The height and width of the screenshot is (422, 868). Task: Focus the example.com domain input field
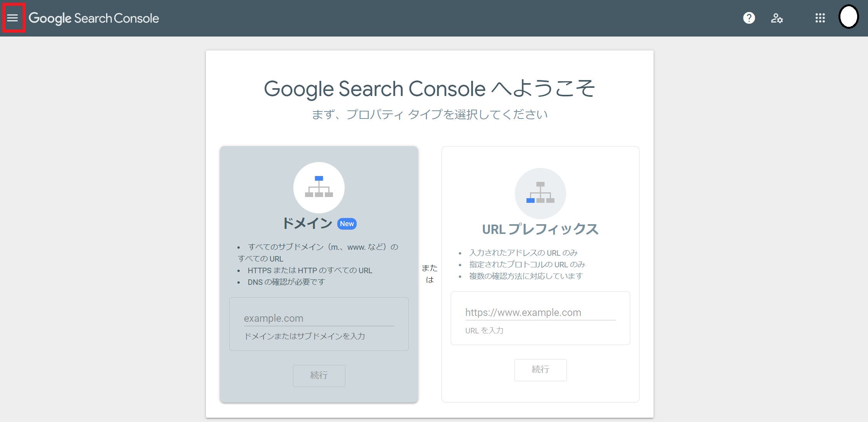click(x=319, y=318)
